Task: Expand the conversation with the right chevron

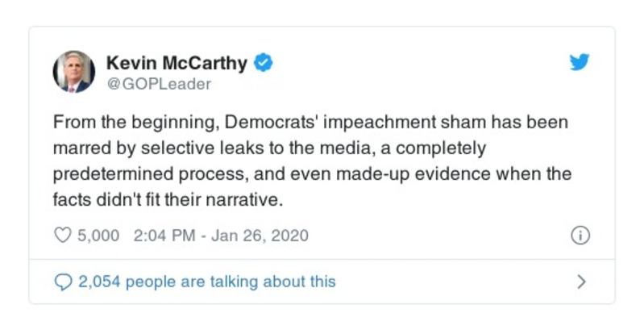Action: coord(581,282)
